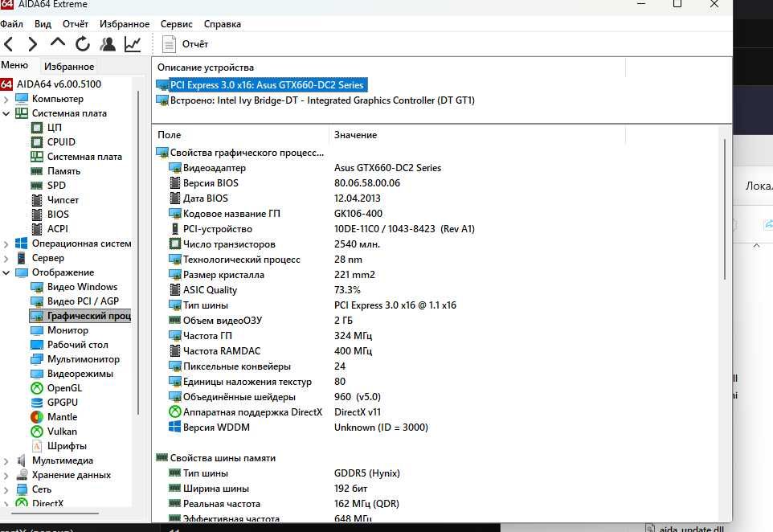The height and width of the screenshot is (532, 773).
Task: Open the Избранное menu in the menu bar
Action: point(125,24)
